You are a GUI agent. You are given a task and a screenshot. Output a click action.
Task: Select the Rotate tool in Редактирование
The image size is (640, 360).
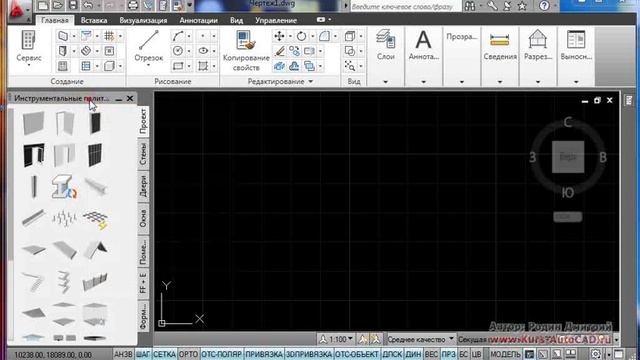click(302, 36)
